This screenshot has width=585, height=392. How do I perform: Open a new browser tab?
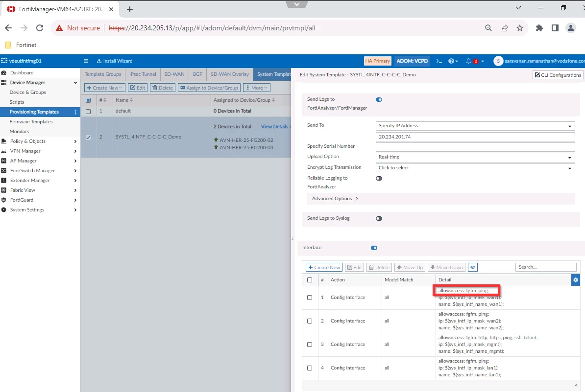(x=130, y=9)
